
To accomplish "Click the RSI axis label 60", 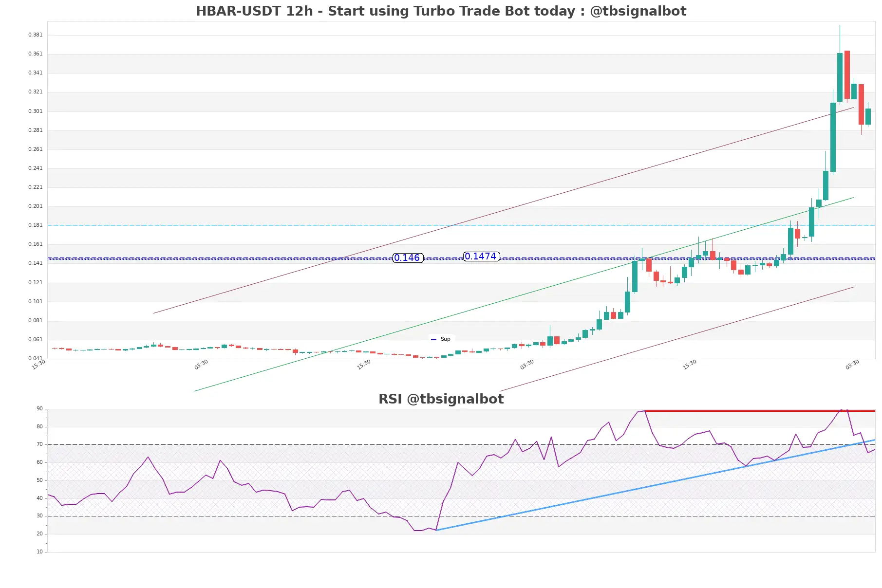I will 39,462.
